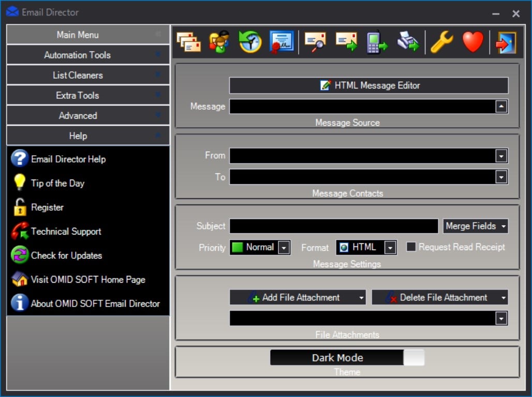Viewport: 532px width, 397px height.
Task: Expand the Automation Tools section
Action: click(88, 55)
